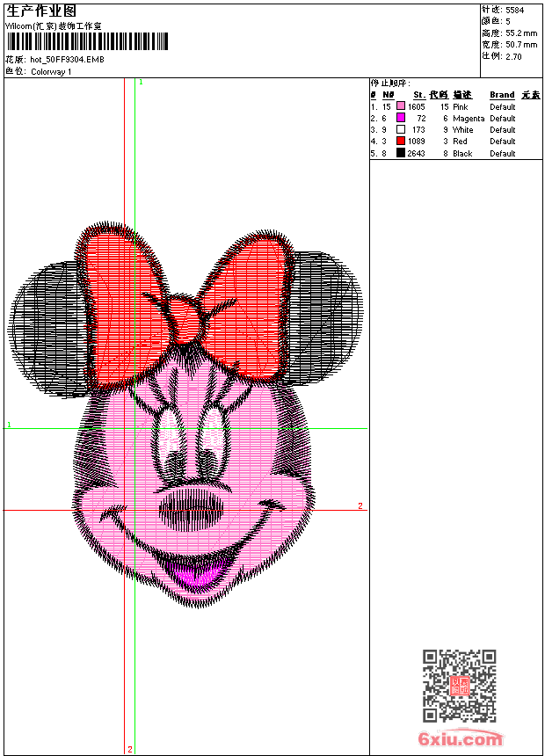545x756 pixels.
Task: Click the height value 55.2 mm
Action: 521,33
